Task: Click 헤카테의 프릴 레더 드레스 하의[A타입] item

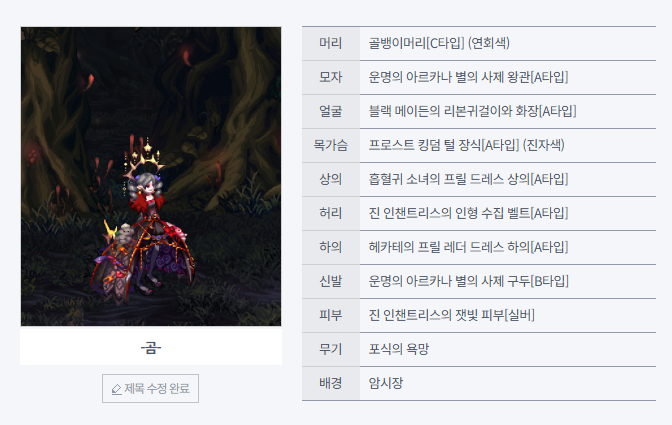Action: 468,247
